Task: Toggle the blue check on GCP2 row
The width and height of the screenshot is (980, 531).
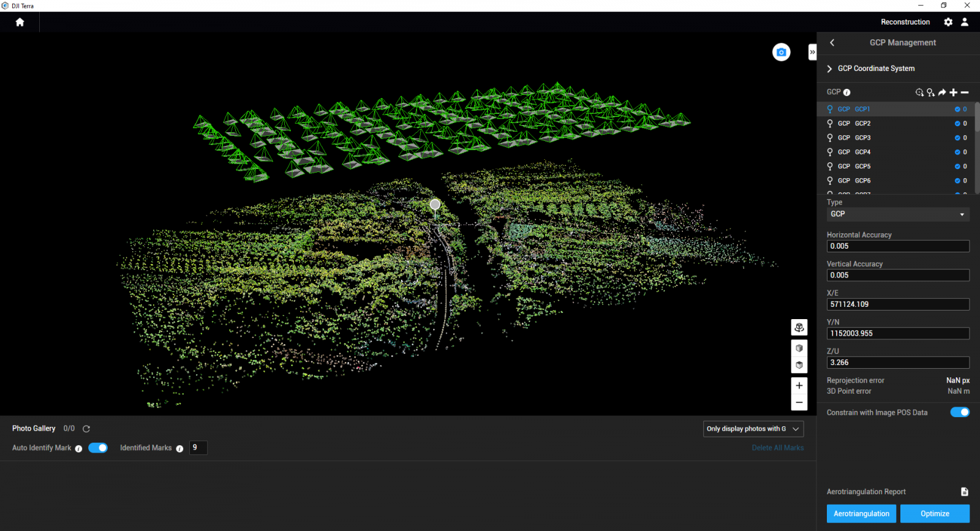Action: click(957, 124)
